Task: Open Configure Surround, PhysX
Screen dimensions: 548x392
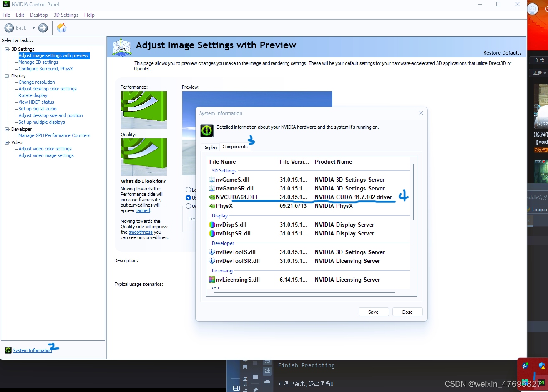Action: tap(45, 69)
